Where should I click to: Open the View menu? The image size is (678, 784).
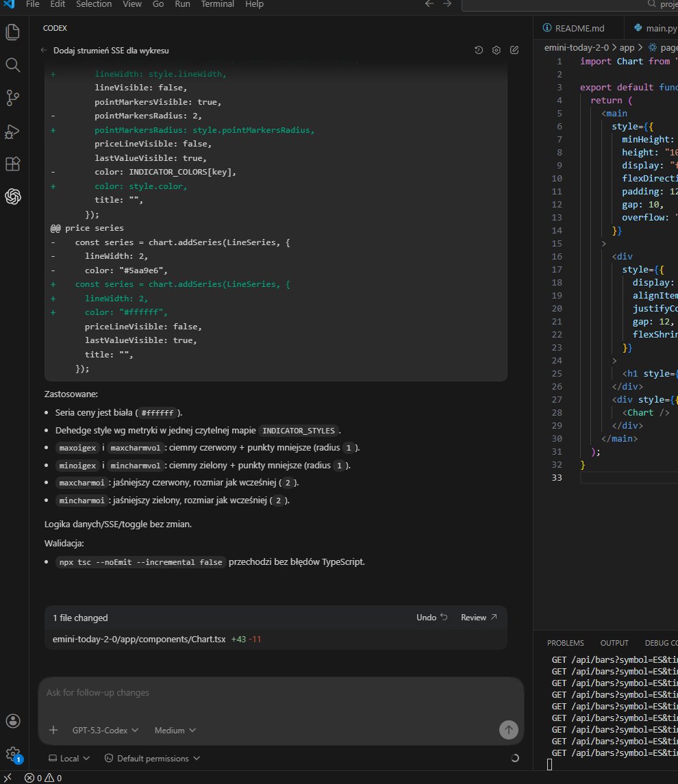coord(132,4)
